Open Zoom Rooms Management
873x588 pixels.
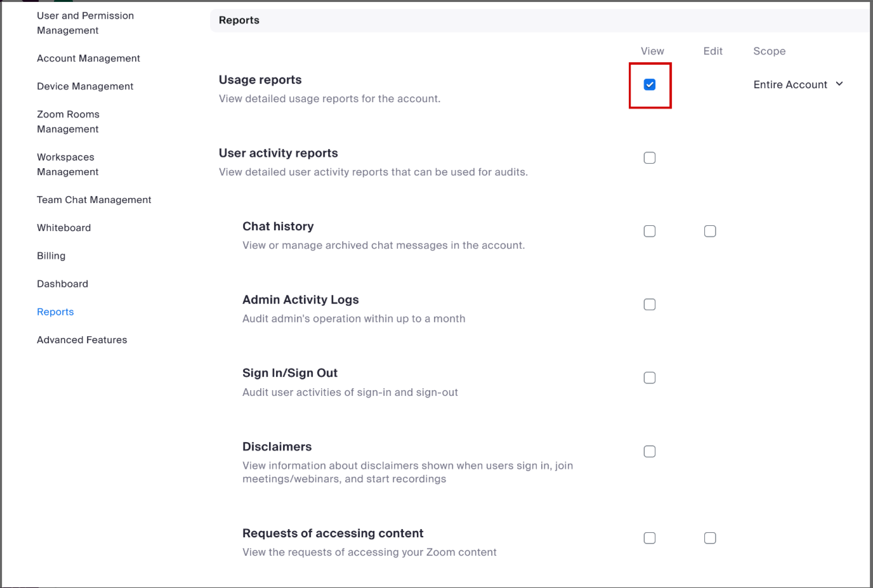click(68, 122)
